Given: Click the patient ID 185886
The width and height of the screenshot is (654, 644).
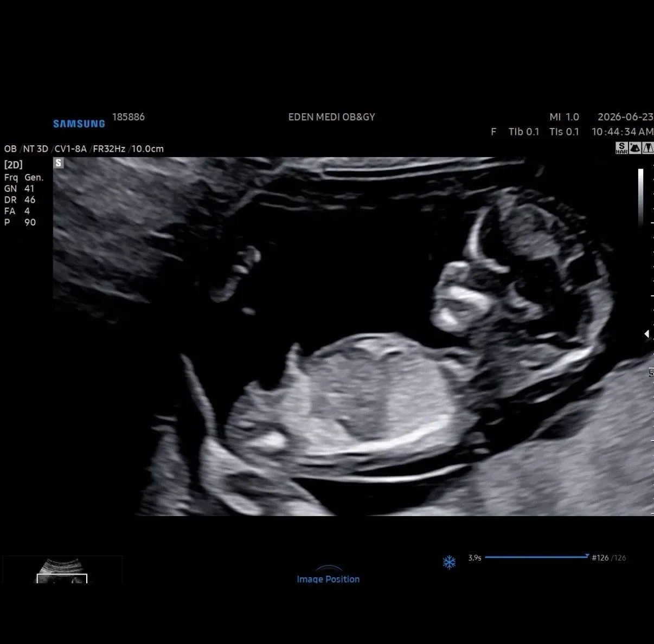Looking at the screenshot, I should click(x=129, y=117).
